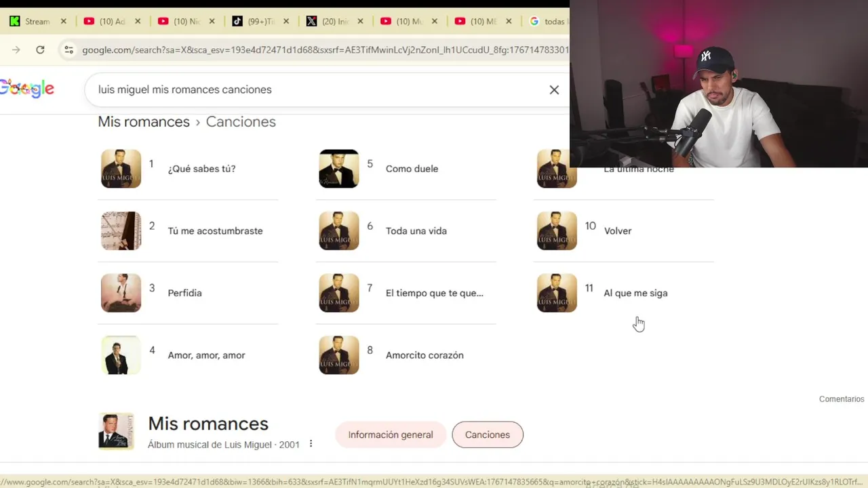Click the Mis romances album cover thumbnail
The width and height of the screenshot is (868, 488).
pos(116,431)
